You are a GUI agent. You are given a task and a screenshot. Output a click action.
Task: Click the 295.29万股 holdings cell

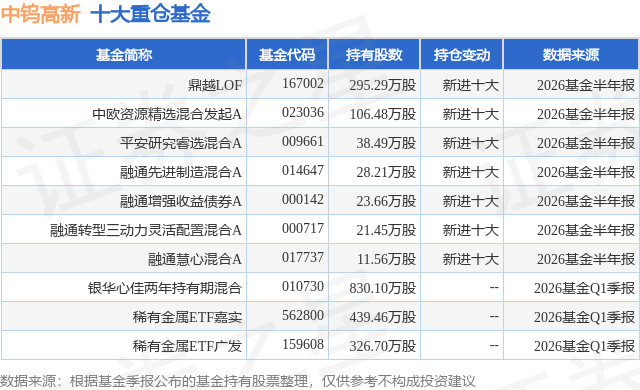tap(382, 85)
